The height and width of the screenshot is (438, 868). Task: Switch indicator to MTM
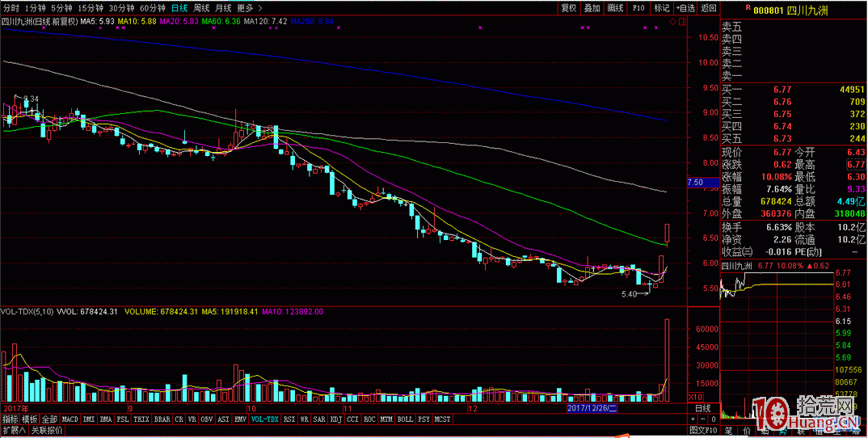tap(386, 419)
